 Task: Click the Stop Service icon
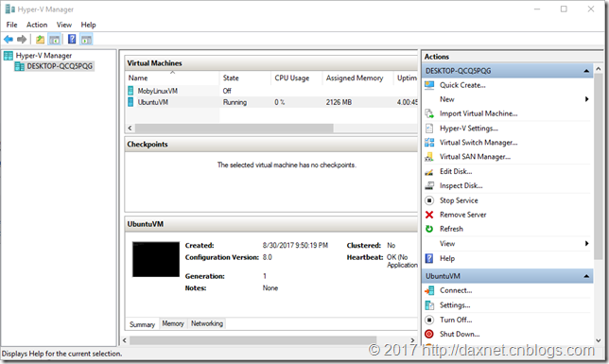point(429,200)
